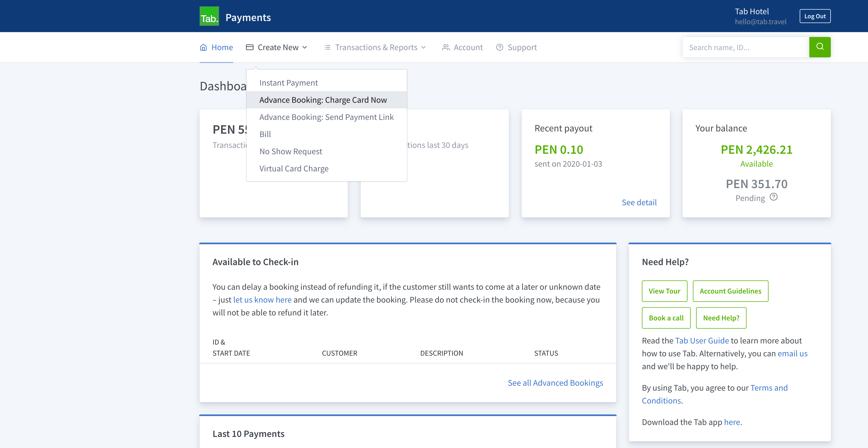Screen dimensions: 868x448
Task: Open the Support navigation item
Action: click(x=517, y=47)
